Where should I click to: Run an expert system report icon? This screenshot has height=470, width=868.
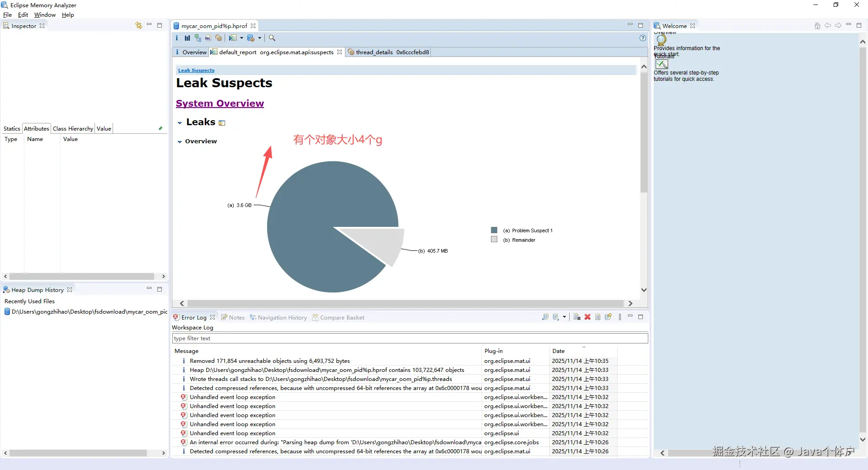tap(233, 38)
